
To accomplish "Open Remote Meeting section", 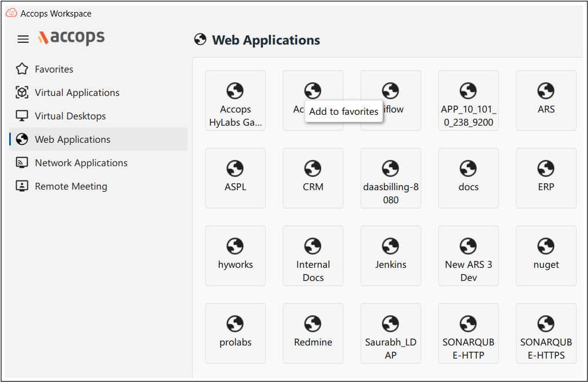I will 98,186.
